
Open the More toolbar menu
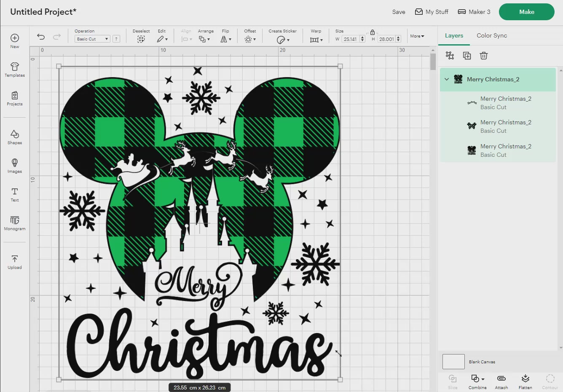coord(417,36)
